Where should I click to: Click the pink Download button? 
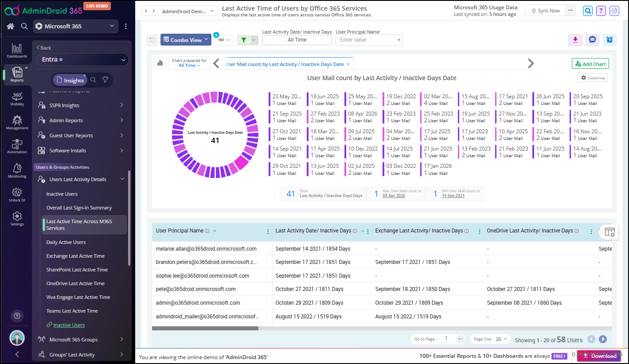click(x=599, y=356)
